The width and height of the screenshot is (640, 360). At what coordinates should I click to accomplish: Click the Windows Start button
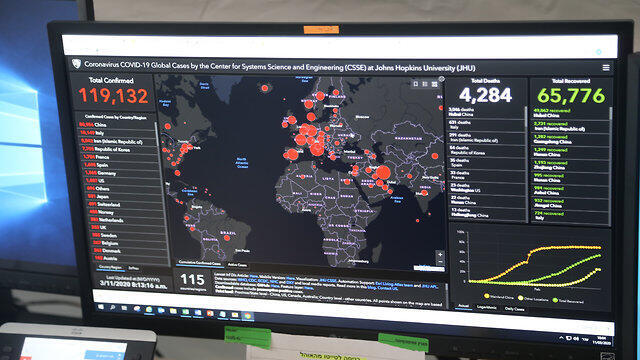101,307
